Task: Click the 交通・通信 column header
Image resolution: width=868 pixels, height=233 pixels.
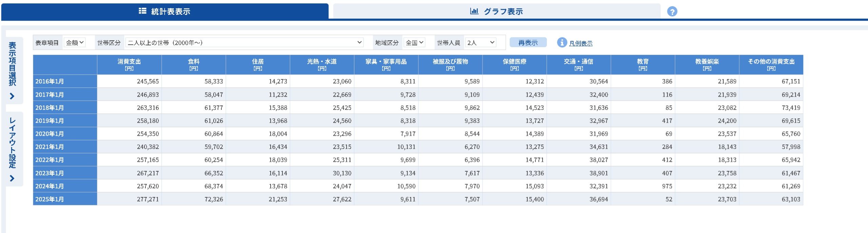Action: coord(578,64)
